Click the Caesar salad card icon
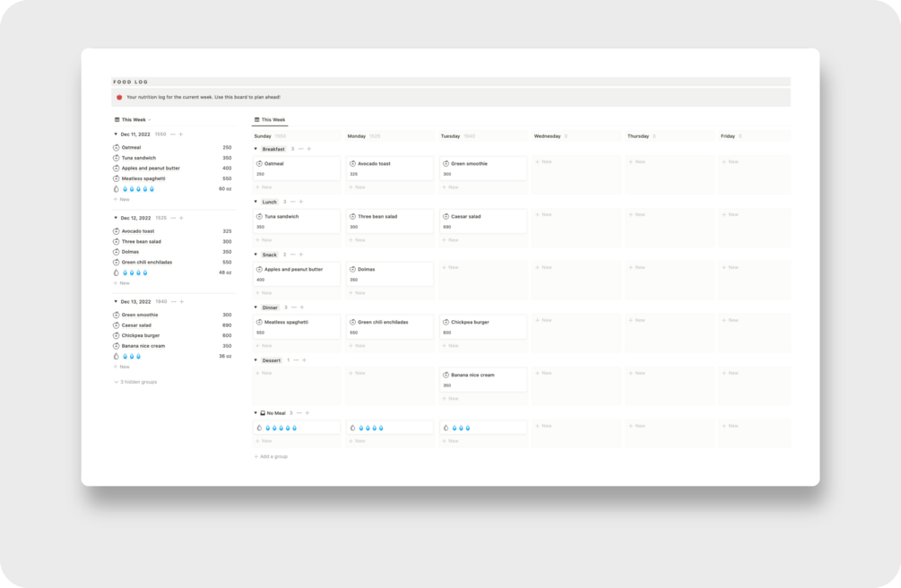Image resolution: width=901 pixels, height=588 pixels. click(446, 217)
